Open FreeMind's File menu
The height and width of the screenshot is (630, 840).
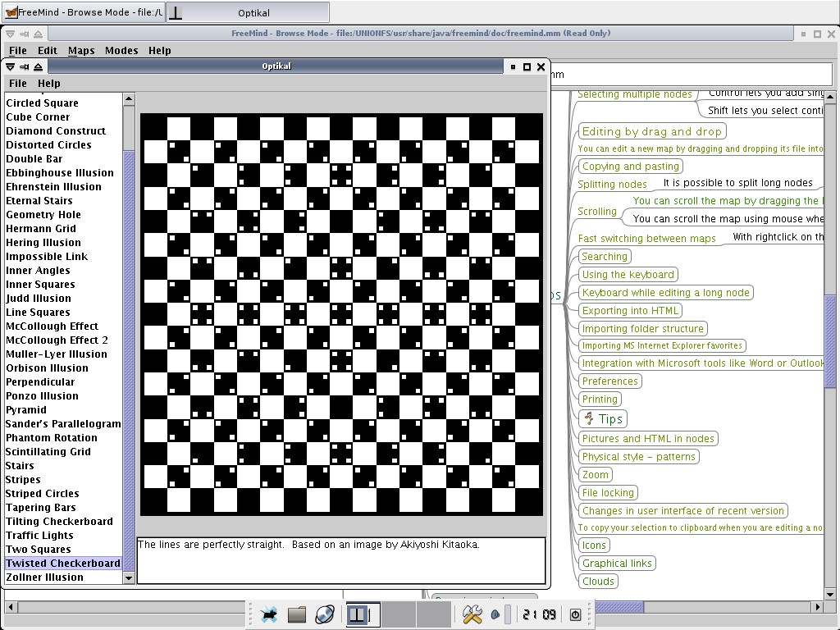tap(18, 50)
